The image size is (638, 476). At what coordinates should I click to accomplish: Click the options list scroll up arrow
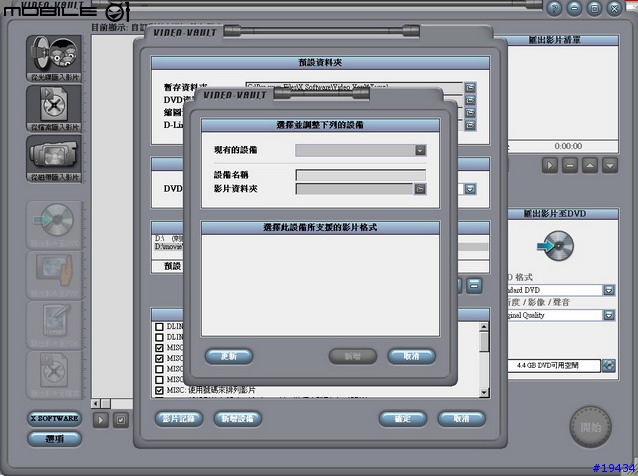pyautogui.click(x=484, y=327)
